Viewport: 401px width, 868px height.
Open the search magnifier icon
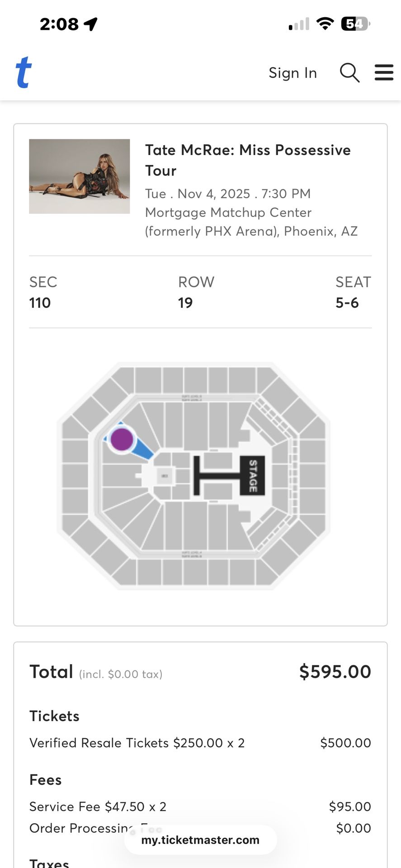click(349, 72)
